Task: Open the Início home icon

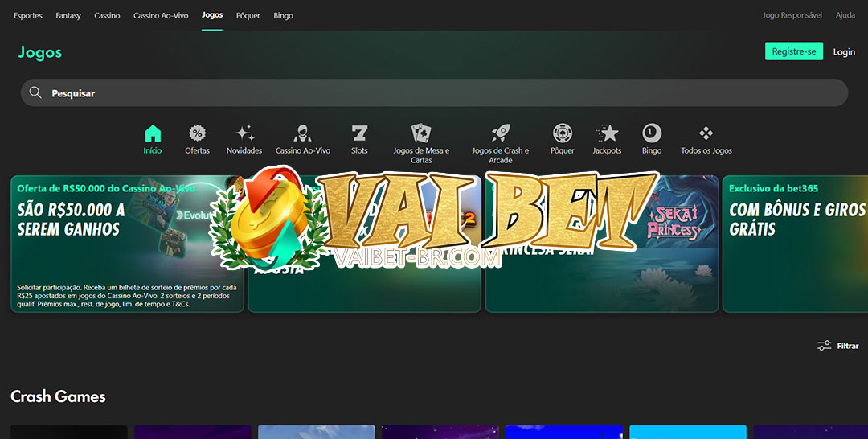Action: click(153, 133)
